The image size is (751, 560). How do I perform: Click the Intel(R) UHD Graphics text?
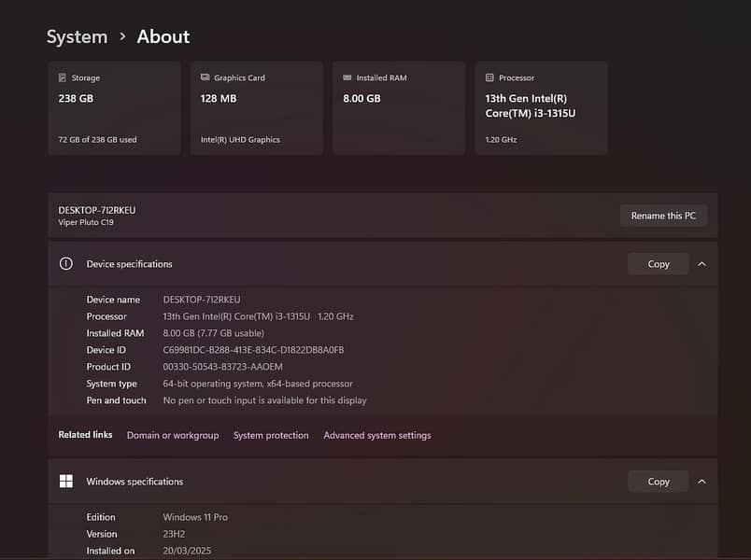(x=240, y=140)
